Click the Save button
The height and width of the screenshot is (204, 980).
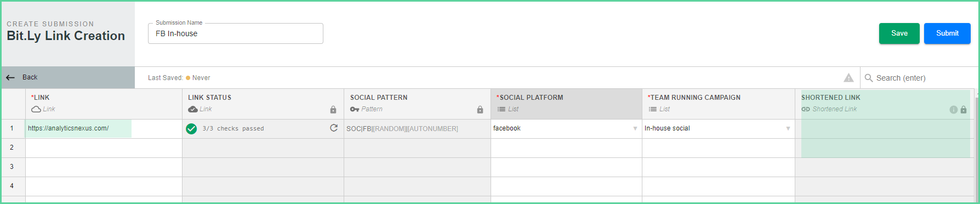[x=899, y=33]
